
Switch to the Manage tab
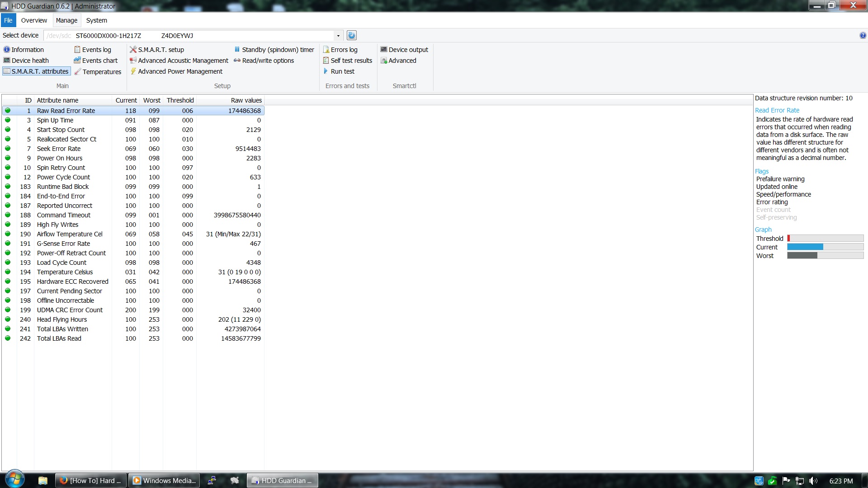click(x=66, y=20)
